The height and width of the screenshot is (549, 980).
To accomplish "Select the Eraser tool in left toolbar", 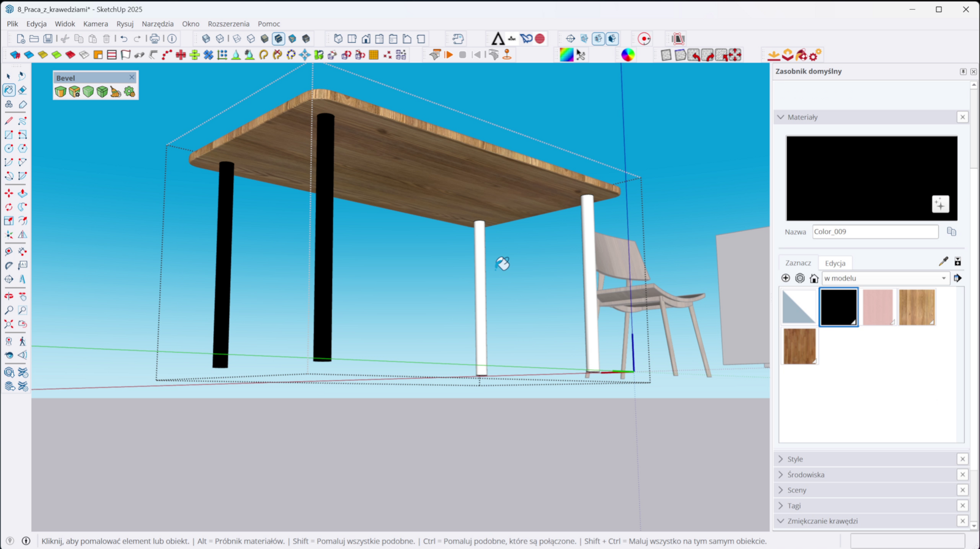I will coord(23,90).
